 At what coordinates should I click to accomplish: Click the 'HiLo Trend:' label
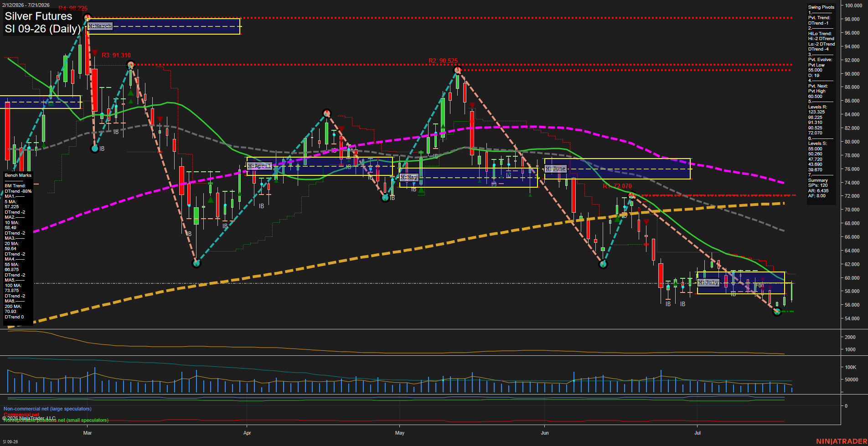click(820, 34)
